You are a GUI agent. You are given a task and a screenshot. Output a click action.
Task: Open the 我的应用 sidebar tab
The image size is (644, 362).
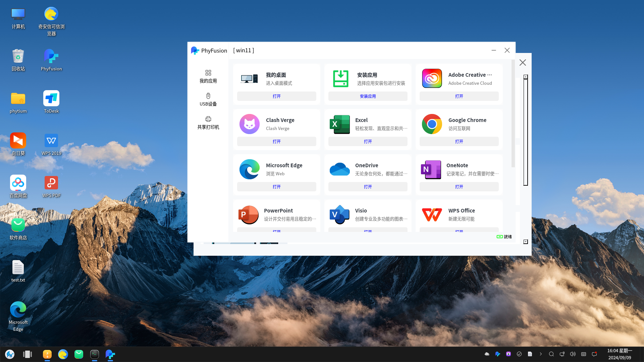(x=208, y=76)
